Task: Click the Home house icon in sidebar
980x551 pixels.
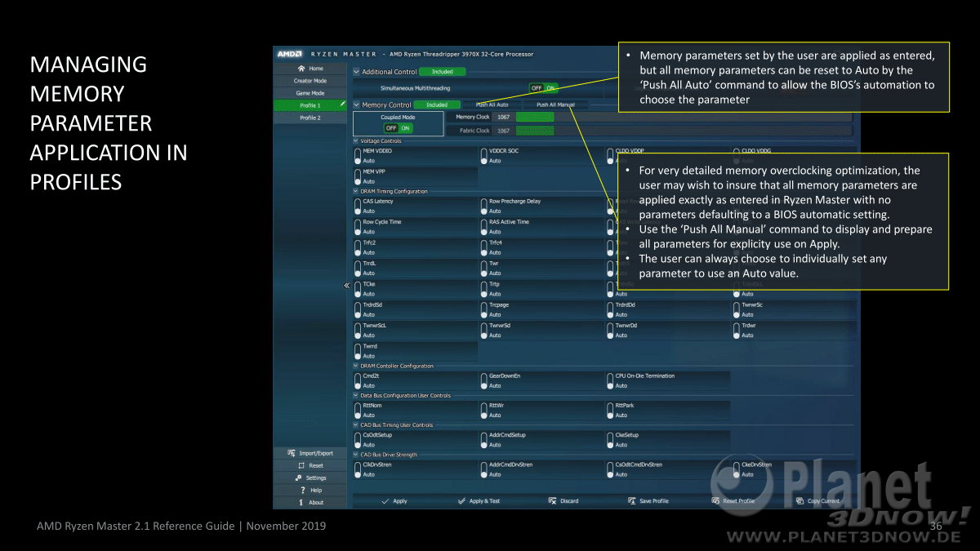Action: coord(301,69)
